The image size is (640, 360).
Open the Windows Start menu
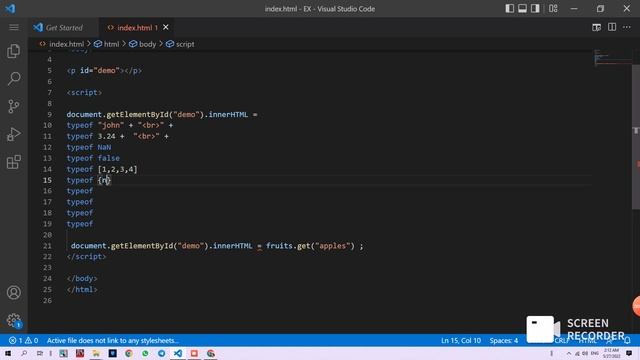pyautogui.click(x=8, y=353)
